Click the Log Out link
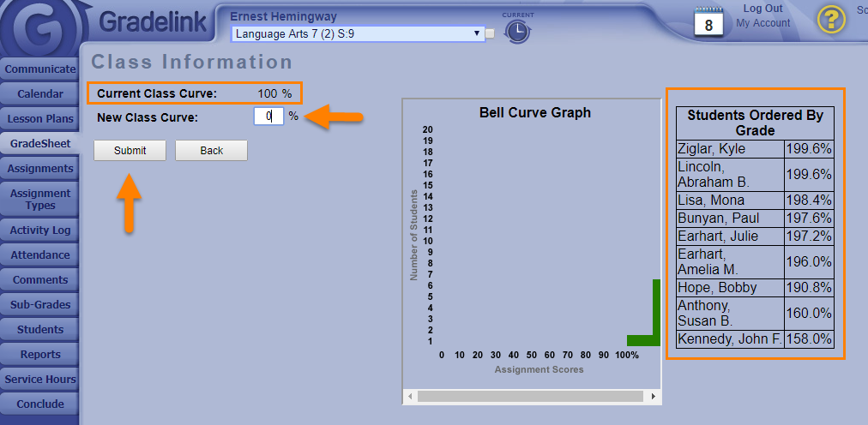 [x=763, y=9]
